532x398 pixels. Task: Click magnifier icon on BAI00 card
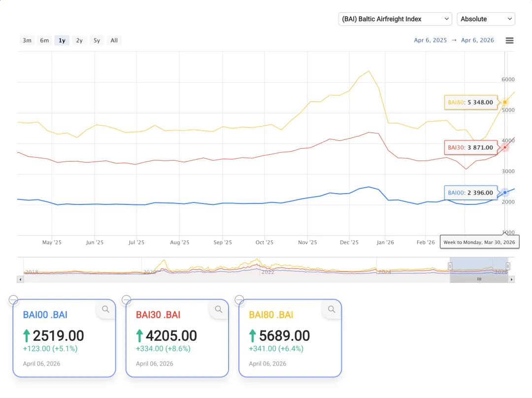(x=105, y=309)
